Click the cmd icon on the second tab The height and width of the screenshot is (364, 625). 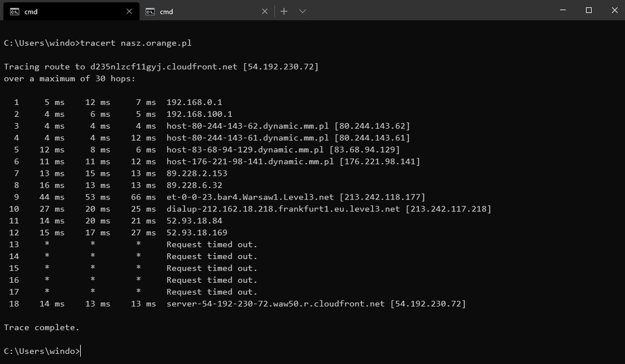(150, 11)
